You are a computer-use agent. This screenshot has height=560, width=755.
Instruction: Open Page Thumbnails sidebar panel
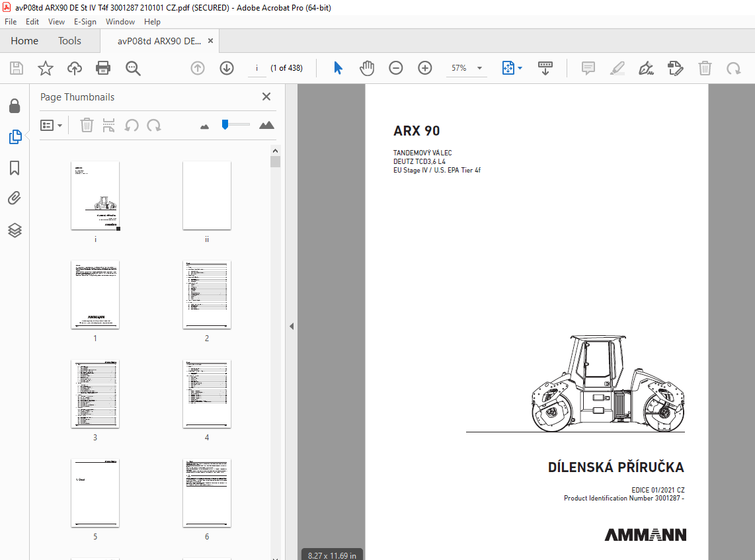coord(15,137)
